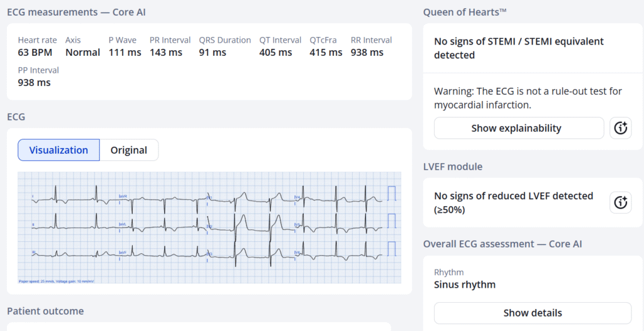
Task: Click the Sinus rhythm result text
Action: pos(465,285)
